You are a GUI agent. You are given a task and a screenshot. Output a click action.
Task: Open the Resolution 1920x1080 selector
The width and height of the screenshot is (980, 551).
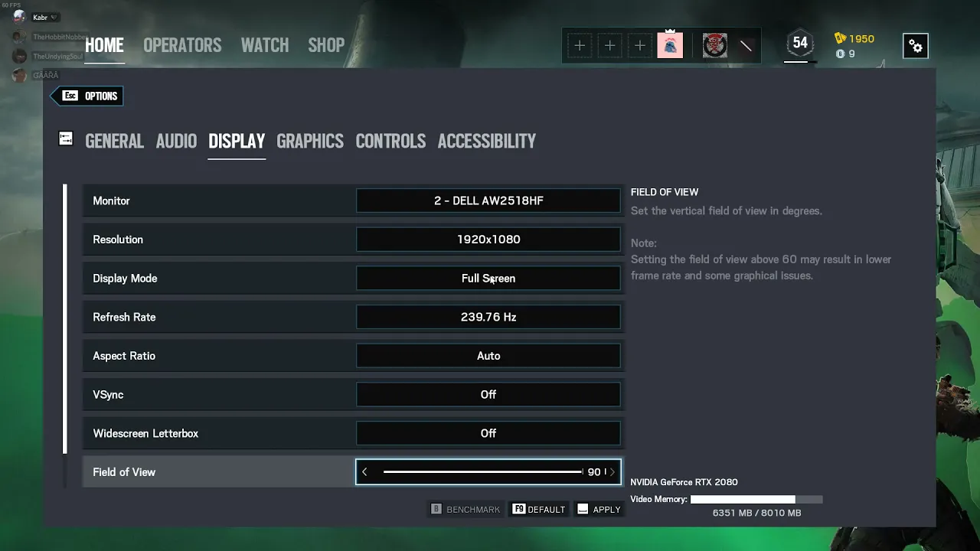click(x=488, y=240)
